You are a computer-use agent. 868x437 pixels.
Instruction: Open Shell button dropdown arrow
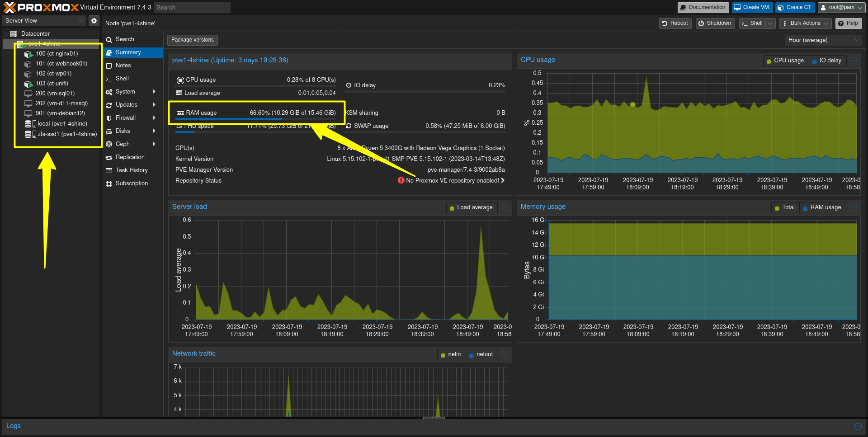pyautogui.click(x=770, y=23)
